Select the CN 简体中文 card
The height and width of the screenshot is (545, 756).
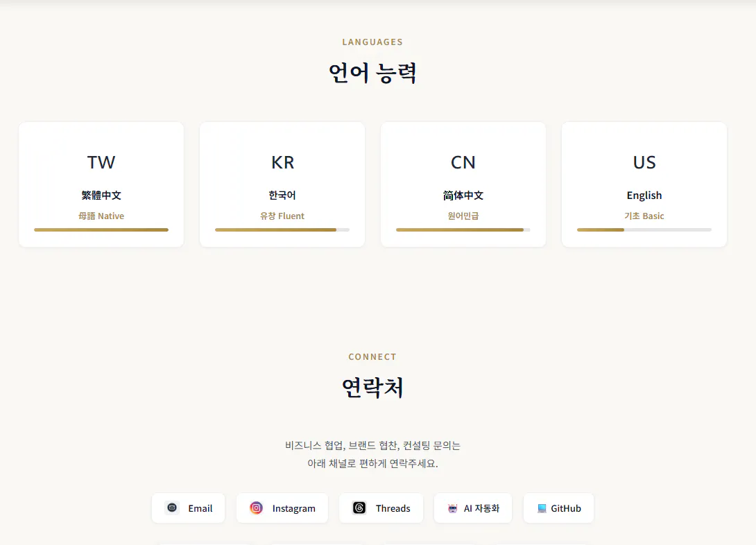click(463, 184)
